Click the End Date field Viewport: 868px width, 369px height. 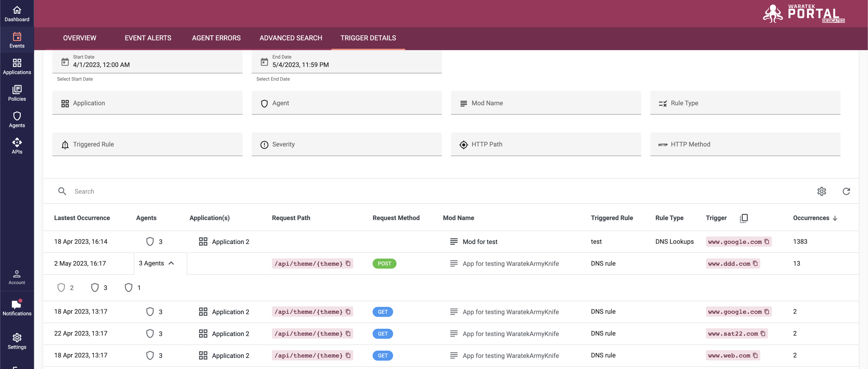pyautogui.click(x=346, y=62)
